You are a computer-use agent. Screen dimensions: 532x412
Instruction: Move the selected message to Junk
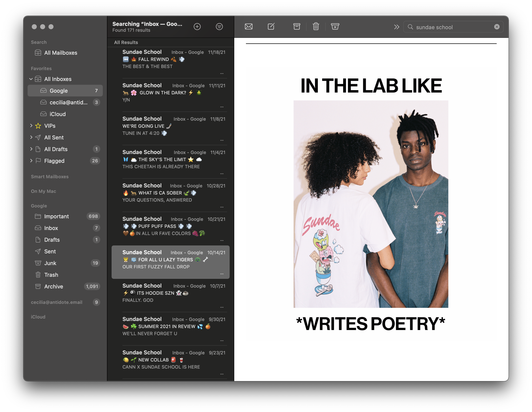335,27
